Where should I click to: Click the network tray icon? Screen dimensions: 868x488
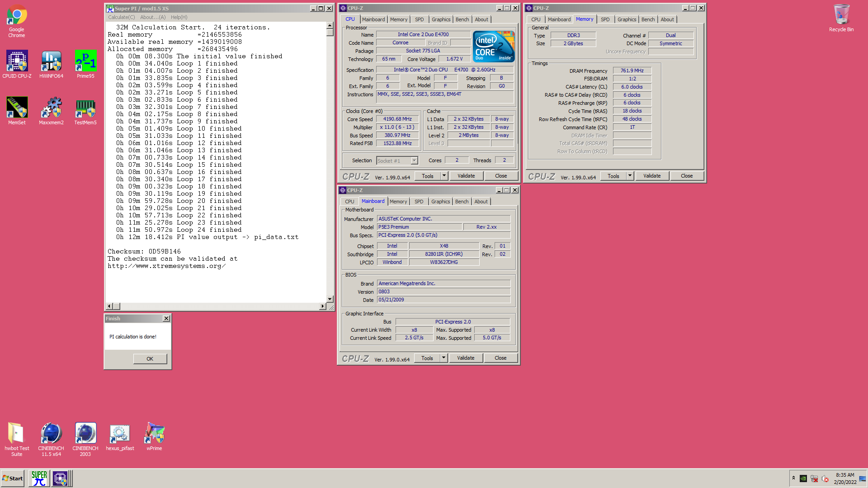tap(814, 478)
